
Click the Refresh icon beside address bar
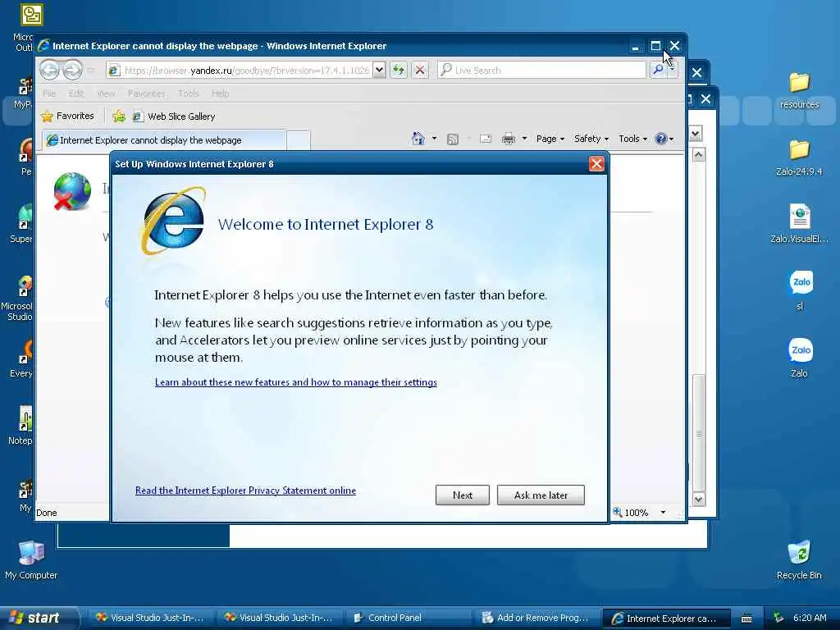399,71
